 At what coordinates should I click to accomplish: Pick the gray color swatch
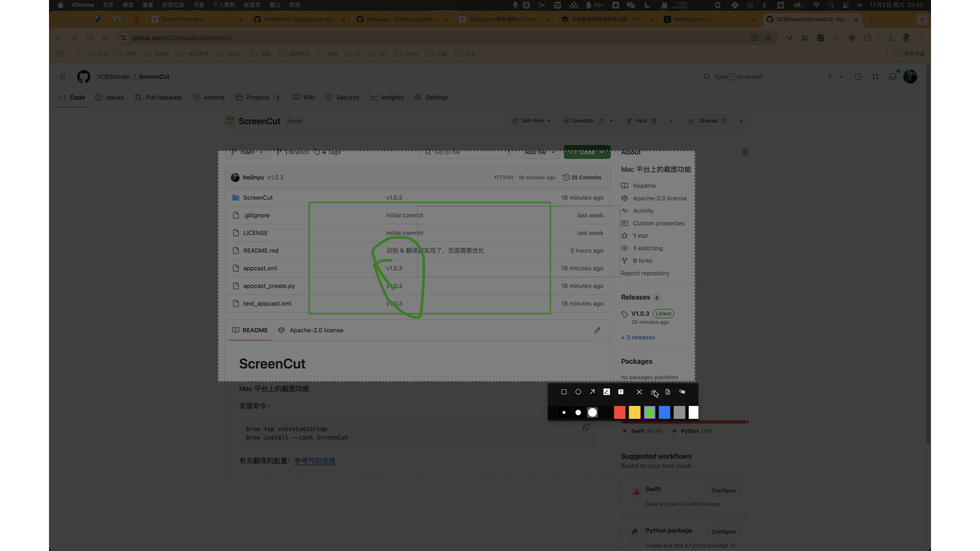(679, 412)
